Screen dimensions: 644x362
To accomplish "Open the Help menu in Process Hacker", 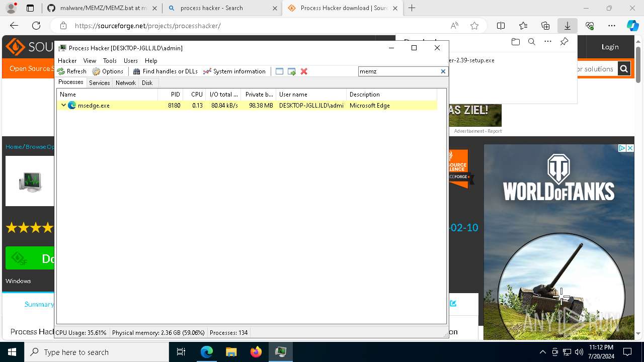I will click(x=151, y=60).
